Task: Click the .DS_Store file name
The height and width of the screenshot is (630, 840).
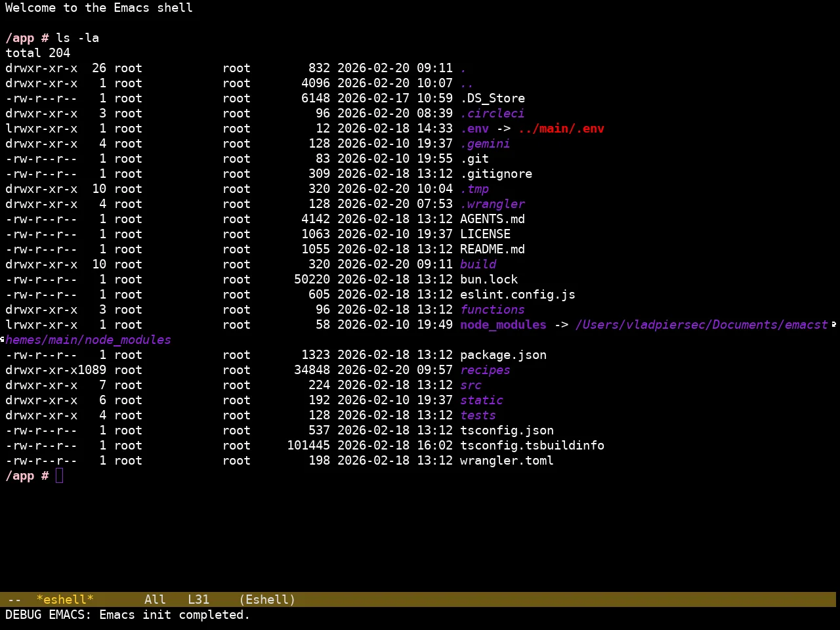Action: click(492, 98)
